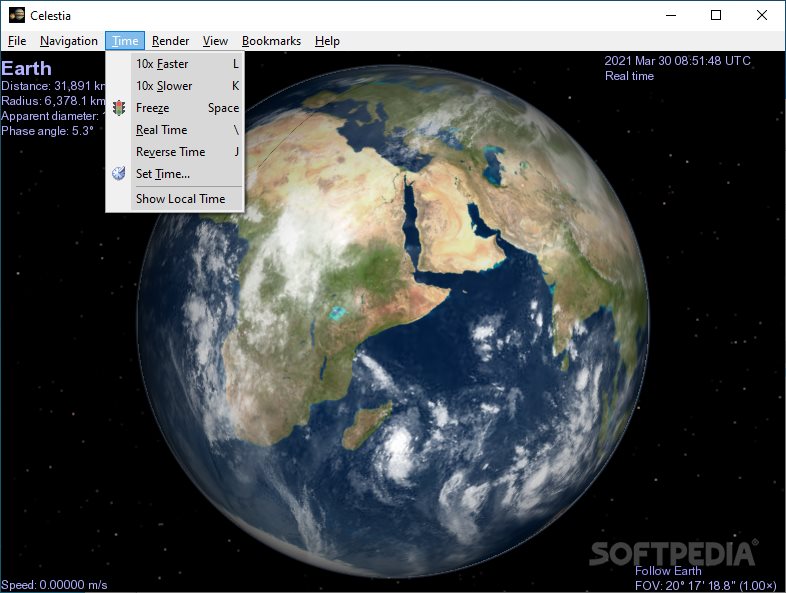Click the FOV readout text
Image resolution: width=786 pixels, height=593 pixels.
705,585
